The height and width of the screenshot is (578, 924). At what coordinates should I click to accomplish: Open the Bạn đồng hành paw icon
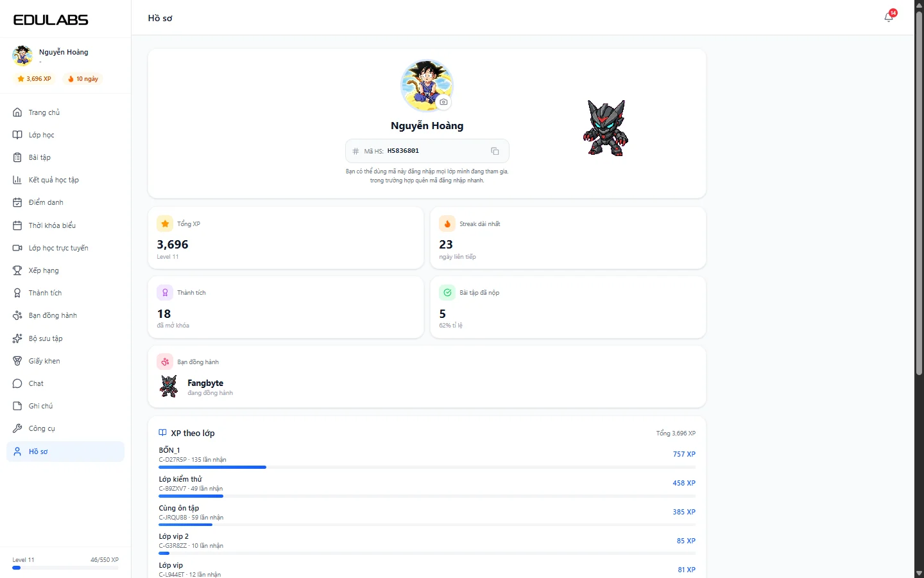[x=17, y=315]
